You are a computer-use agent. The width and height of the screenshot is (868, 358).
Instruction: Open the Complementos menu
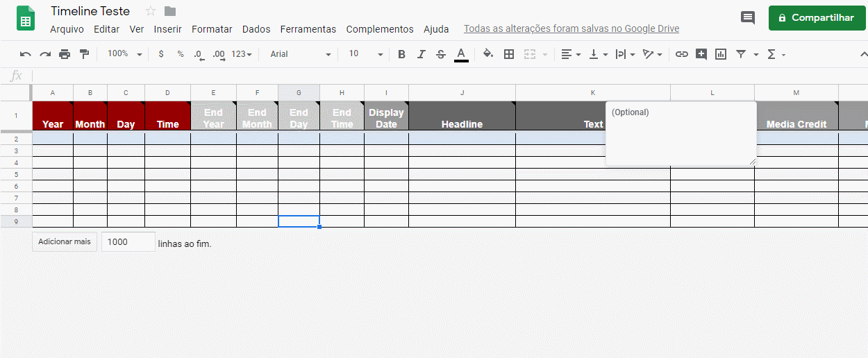(x=380, y=29)
